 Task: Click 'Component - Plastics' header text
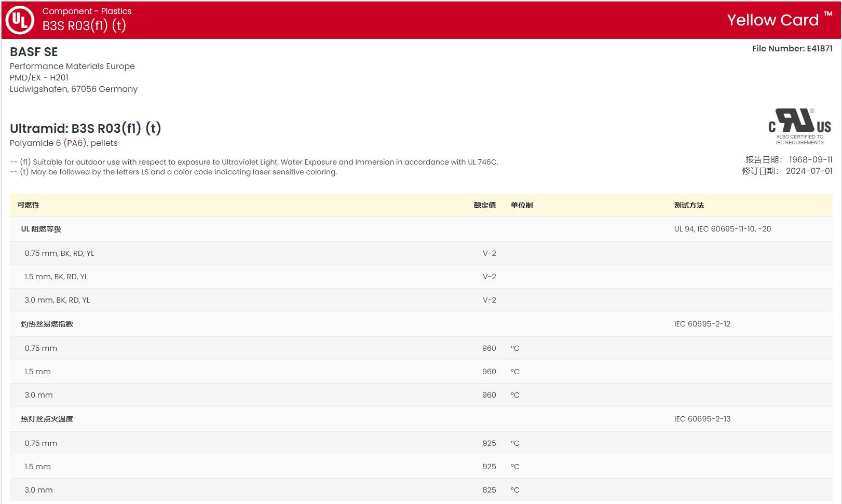pyautogui.click(x=87, y=11)
